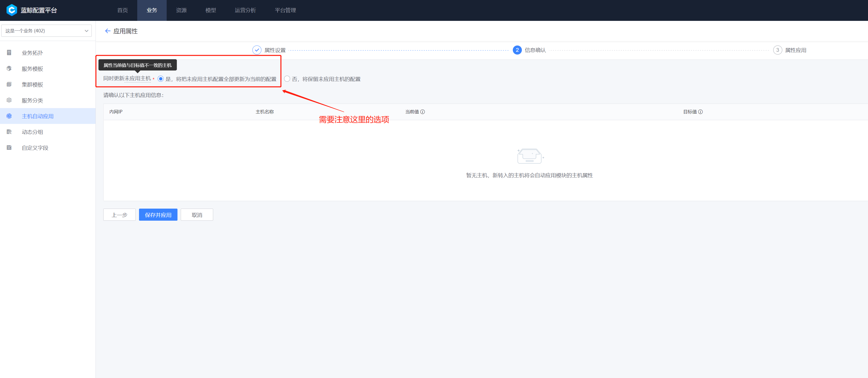868x378 pixels.
Task: Click the 动态分组 sidebar icon
Action: click(x=9, y=132)
